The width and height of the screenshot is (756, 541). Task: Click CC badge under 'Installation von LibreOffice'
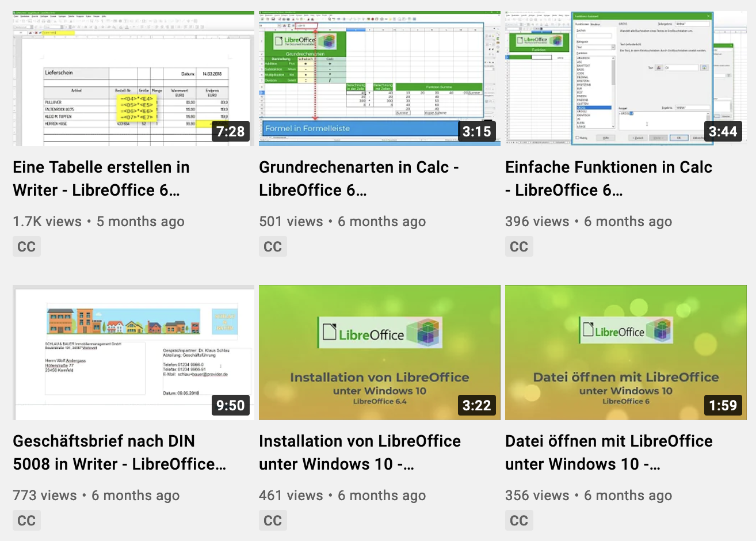click(x=273, y=520)
